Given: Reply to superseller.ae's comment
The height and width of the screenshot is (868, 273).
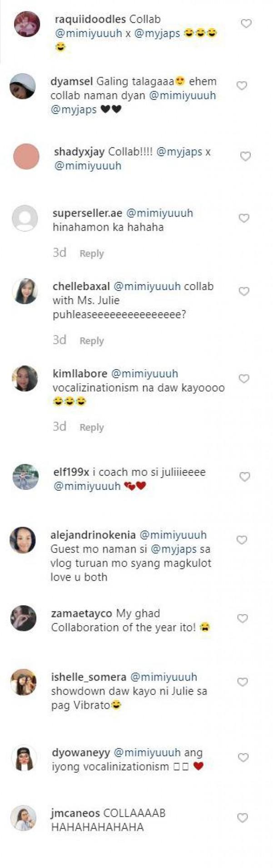Looking at the screenshot, I should tap(92, 254).
